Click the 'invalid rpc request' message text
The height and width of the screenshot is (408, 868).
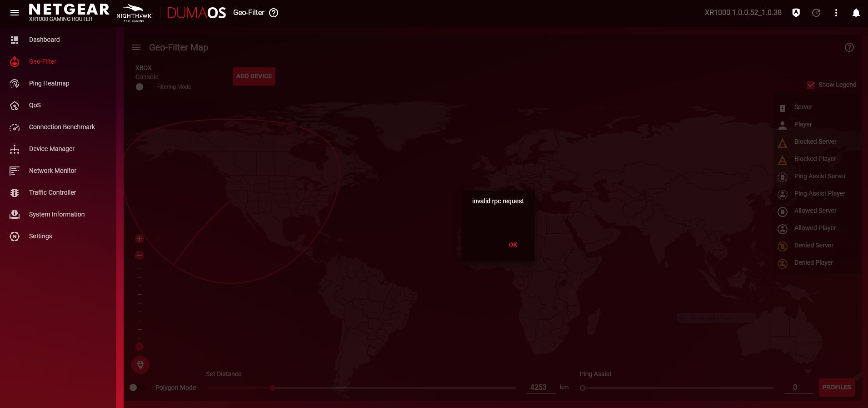[x=498, y=201]
